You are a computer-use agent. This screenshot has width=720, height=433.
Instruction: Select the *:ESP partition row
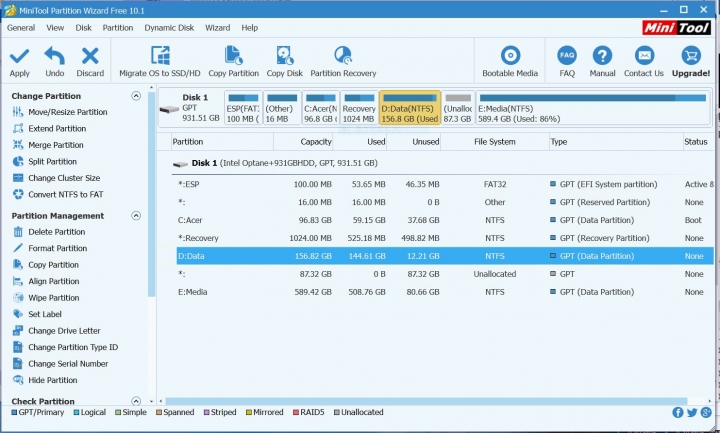click(x=444, y=185)
